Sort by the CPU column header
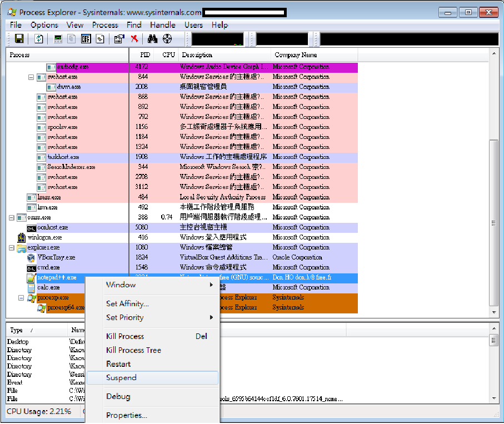504x424 pixels. (166, 55)
